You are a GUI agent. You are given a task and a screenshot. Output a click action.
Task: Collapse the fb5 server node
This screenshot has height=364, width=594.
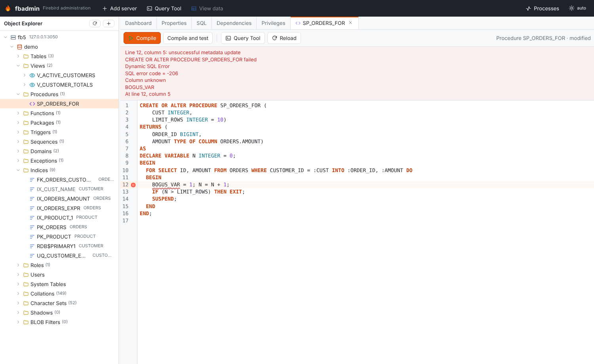click(6, 37)
